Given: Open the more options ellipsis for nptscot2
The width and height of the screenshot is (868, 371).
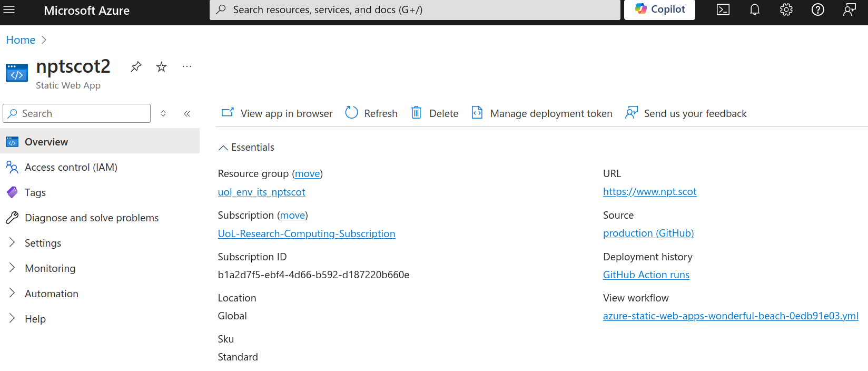Looking at the screenshot, I should coord(187,67).
